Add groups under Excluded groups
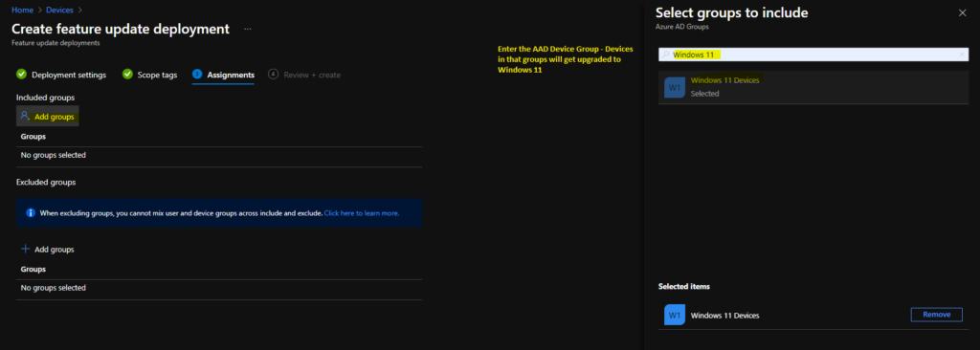 click(48, 249)
